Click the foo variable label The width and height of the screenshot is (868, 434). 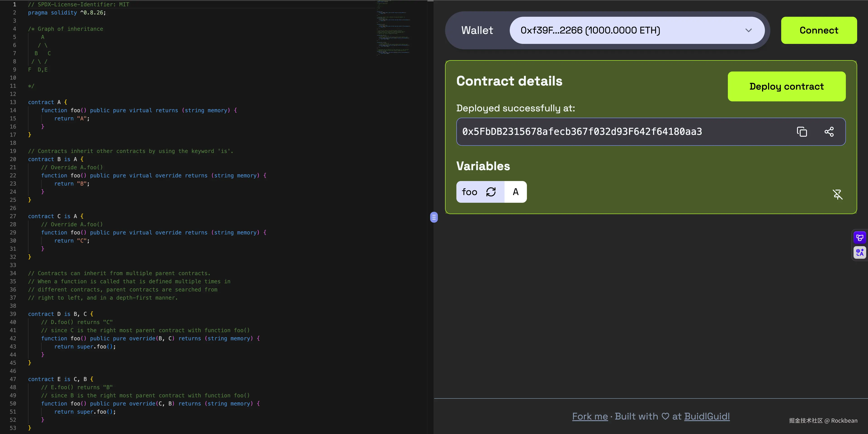[469, 192]
